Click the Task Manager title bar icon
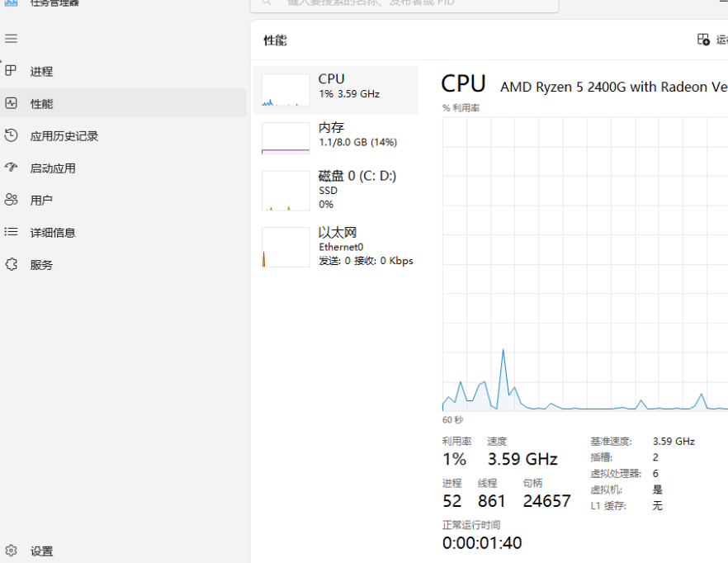Viewport: 728px width, 563px height. click(11, 2)
